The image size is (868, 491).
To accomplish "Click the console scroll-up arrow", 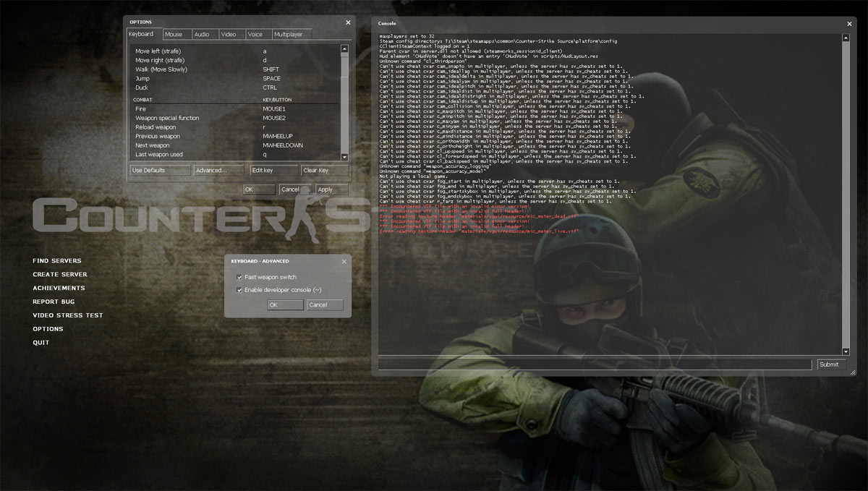I will [x=846, y=36].
